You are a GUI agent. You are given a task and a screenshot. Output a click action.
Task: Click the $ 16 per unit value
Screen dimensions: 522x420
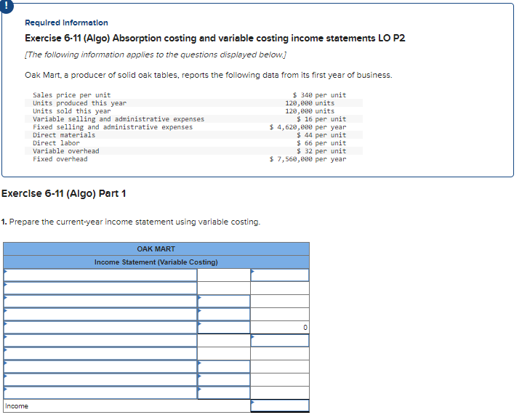click(321, 119)
